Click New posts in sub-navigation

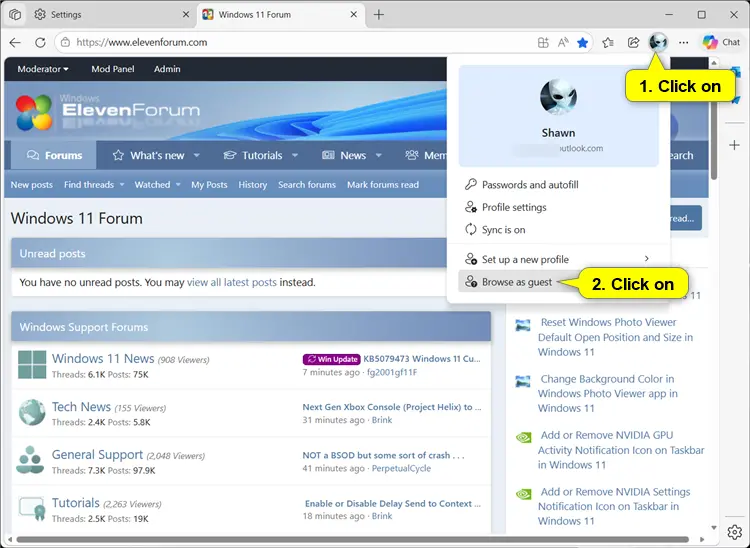coord(32,185)
